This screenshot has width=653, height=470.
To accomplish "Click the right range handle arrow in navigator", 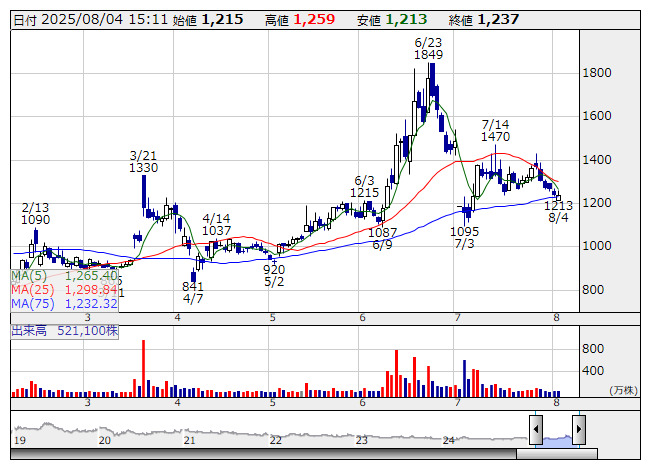I will [578, 431].
